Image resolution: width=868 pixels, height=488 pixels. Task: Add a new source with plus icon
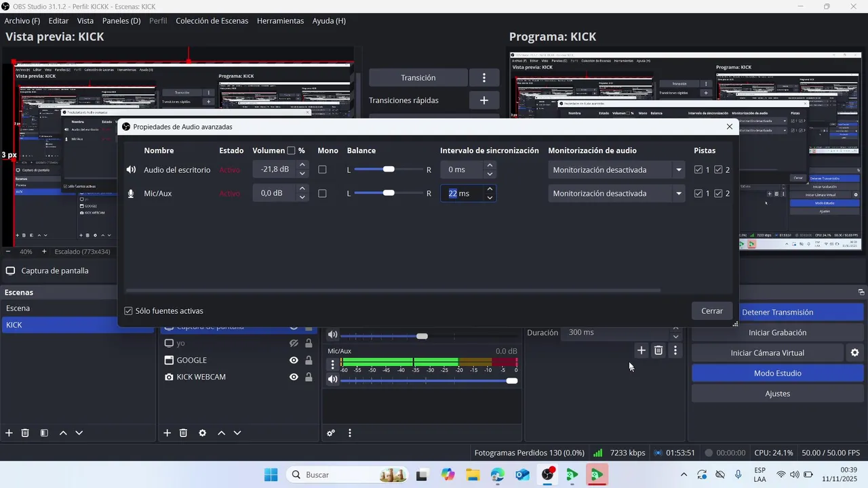[167, 433]
